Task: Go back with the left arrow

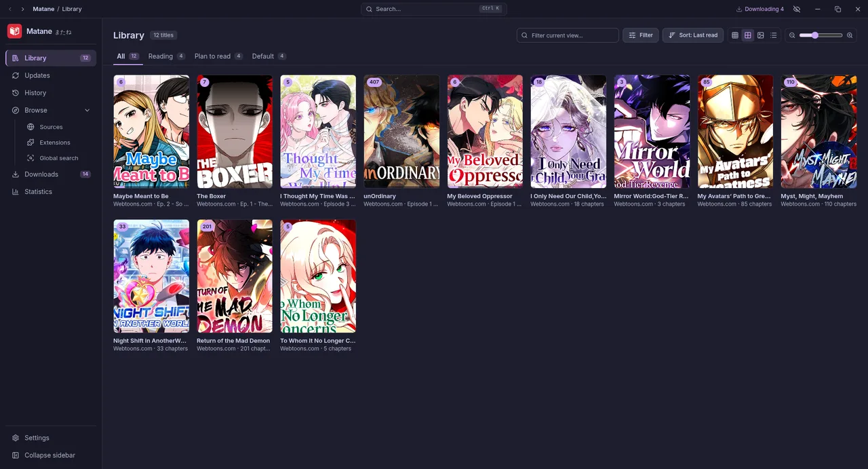Action: [9, 9]
